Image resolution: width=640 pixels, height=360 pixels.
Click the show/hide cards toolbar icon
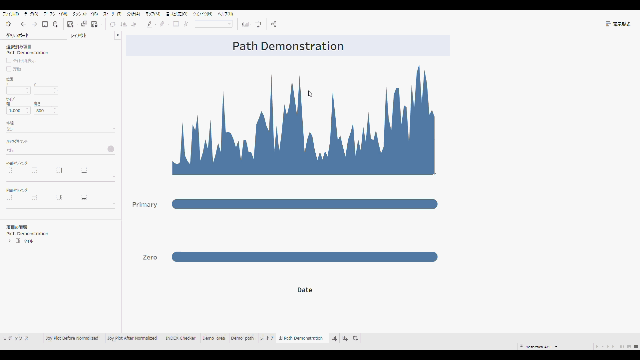click(245, 24)
